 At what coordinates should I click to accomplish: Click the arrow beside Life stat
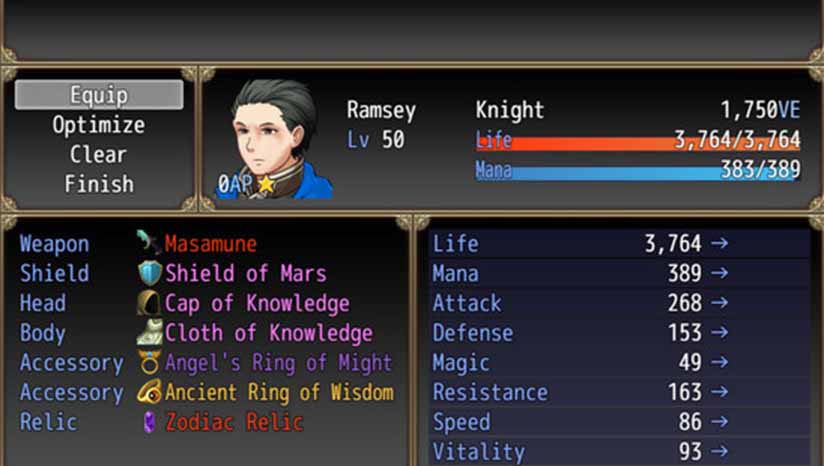point(719,243)
